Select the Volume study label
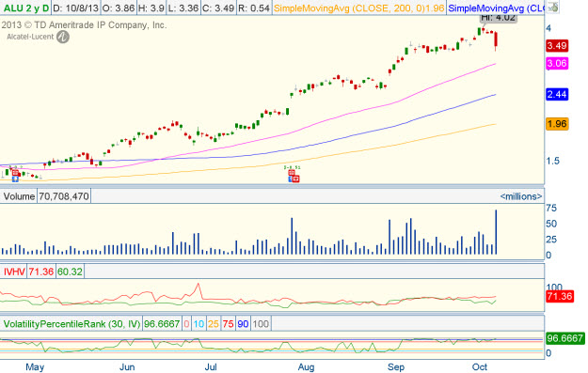 tap(19, 196)
